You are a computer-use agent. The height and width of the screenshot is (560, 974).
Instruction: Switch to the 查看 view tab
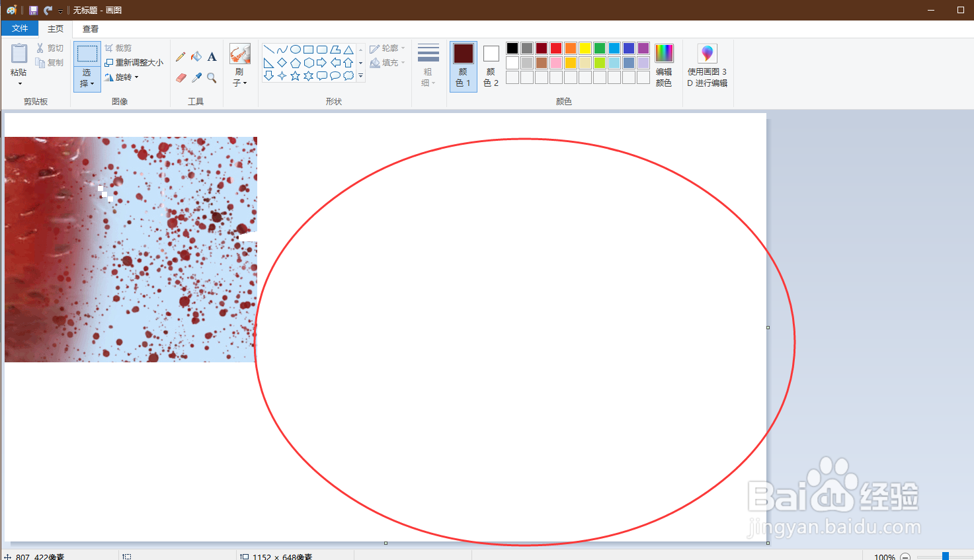coord(91,28)
